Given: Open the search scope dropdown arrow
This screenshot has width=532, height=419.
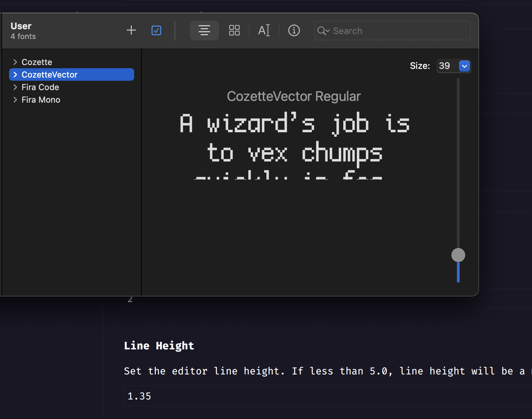Looking at the screenshot, I should coord(327,32).
